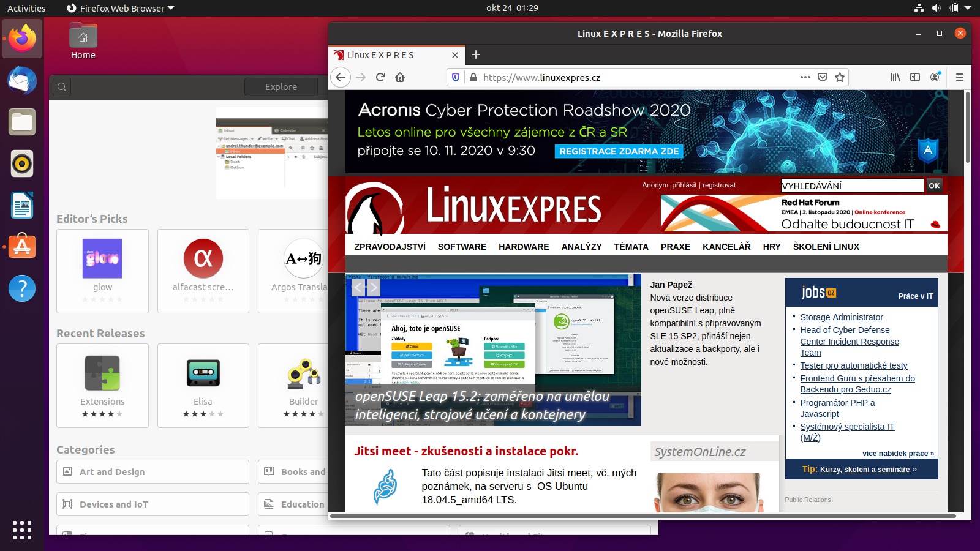Open alfacast screen app card
The width and height of the screenshot is (980, 551).
click(203, 271)
